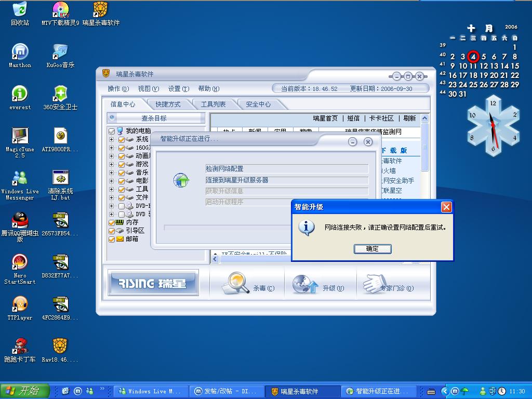Click the 开始 Start button

click(x=24, y=391)
